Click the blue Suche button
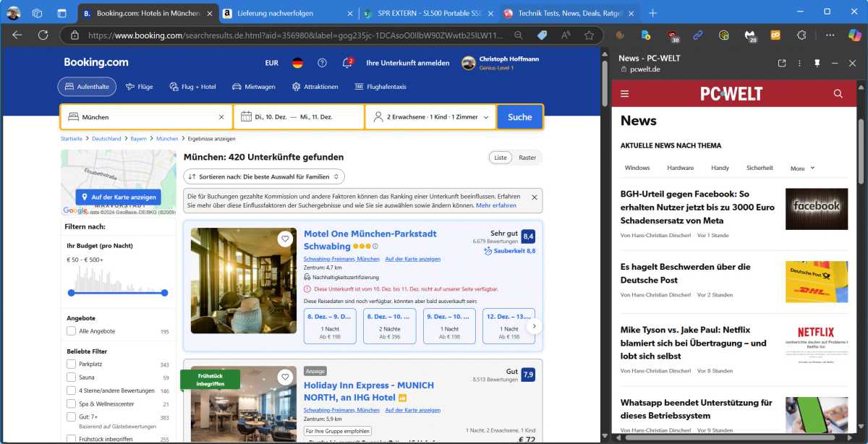The width and height of the screenshot is (868, 444). [x=519, y=117]
